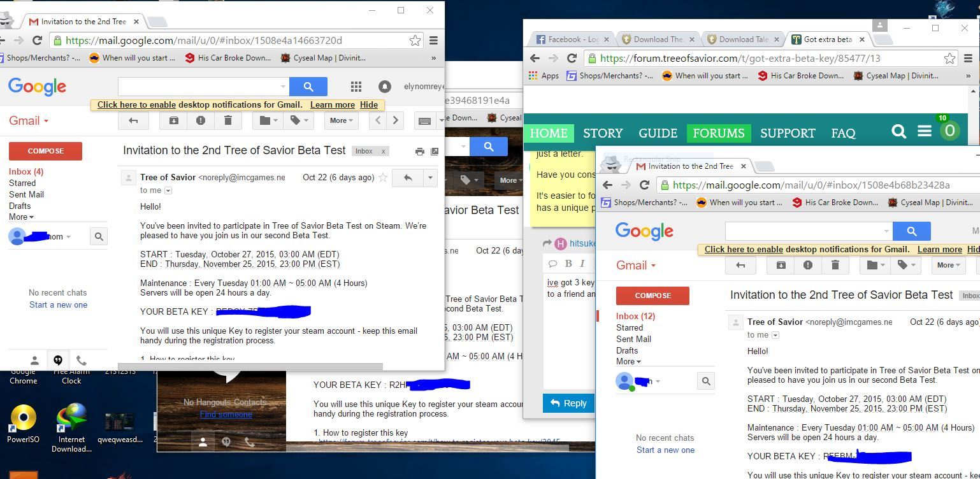Open the PowerISO desktop icon
This screenshot has height=479, width=980.
click(x=24, y=421)
